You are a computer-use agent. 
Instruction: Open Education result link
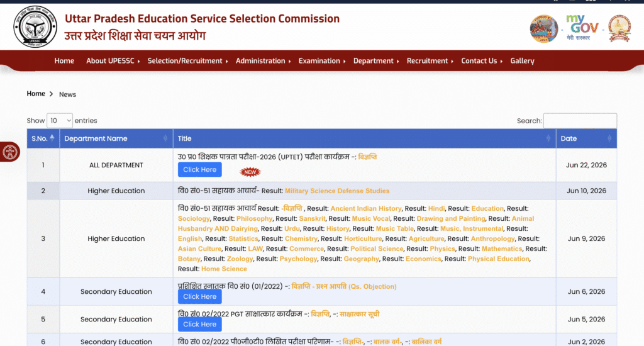487,209
